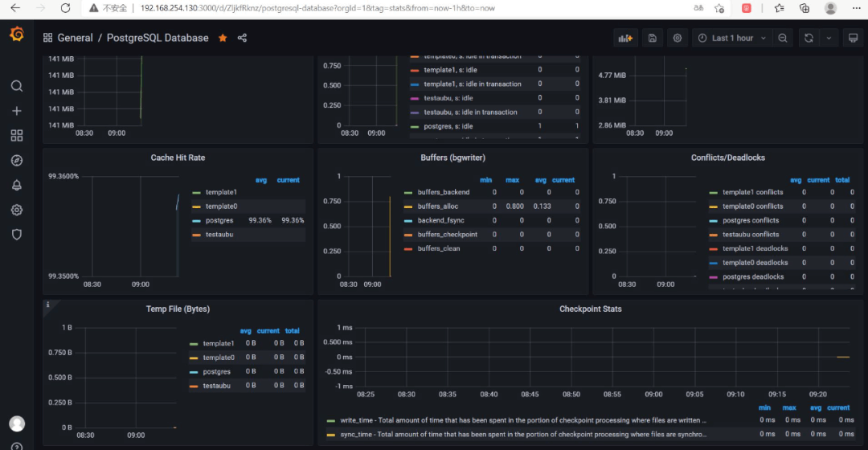Toggle sync_time series in Checkpoint Stats legend
Image resolution: width=868 pixels, height=450 pixels.
click(x=523, y=435)
